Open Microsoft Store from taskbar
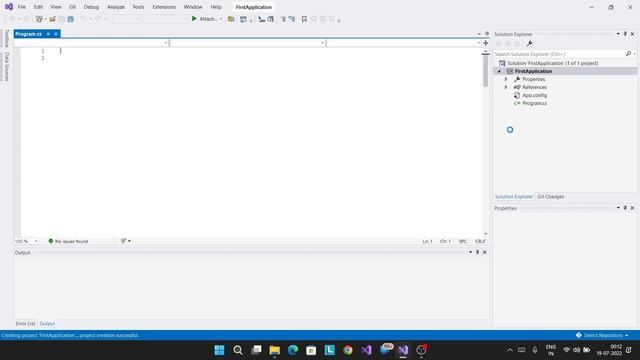This screenshot has height=360, width=640. (x=311, y=350)
